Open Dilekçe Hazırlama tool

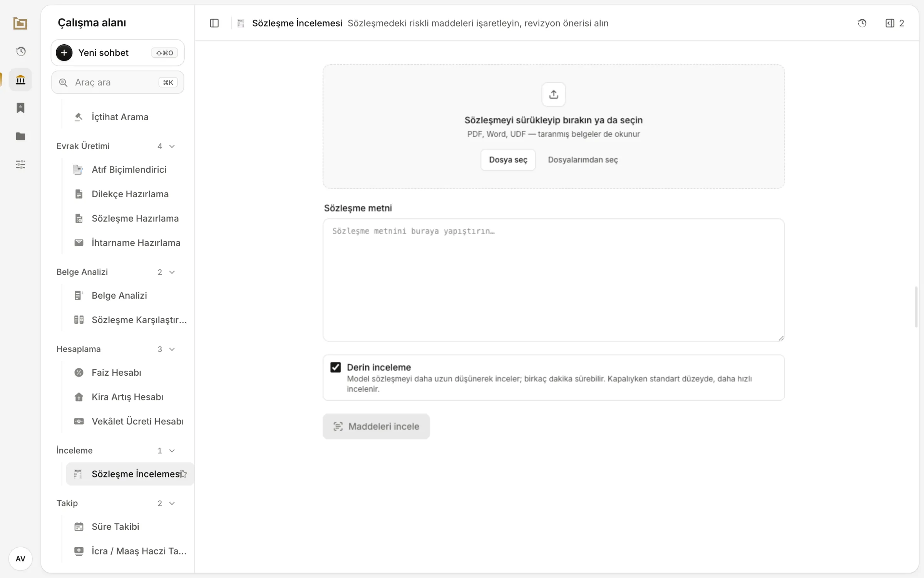click(x=130, y=194)
